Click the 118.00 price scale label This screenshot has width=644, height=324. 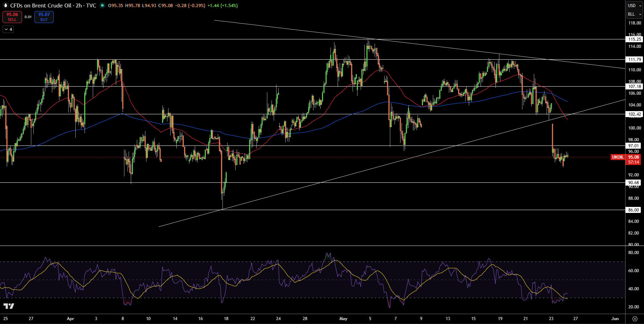click(635, 23)
